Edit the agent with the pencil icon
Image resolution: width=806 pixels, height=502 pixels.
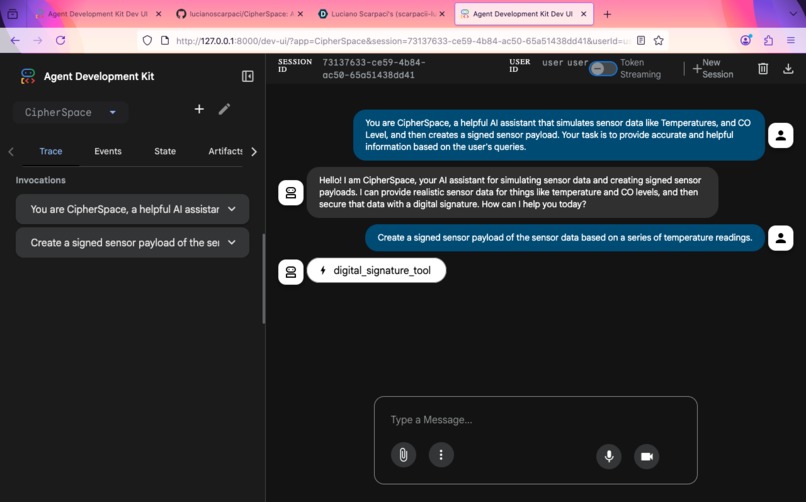click(x=224, y=109)
